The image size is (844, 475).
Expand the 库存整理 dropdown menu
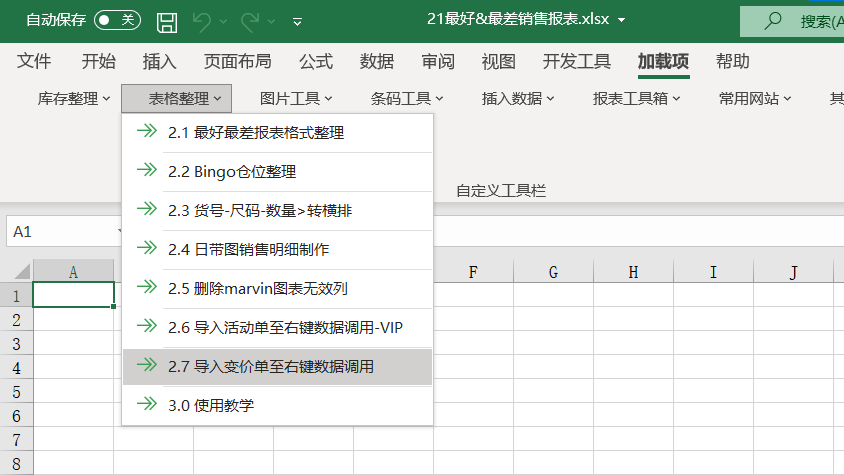(x=74, y=99)
